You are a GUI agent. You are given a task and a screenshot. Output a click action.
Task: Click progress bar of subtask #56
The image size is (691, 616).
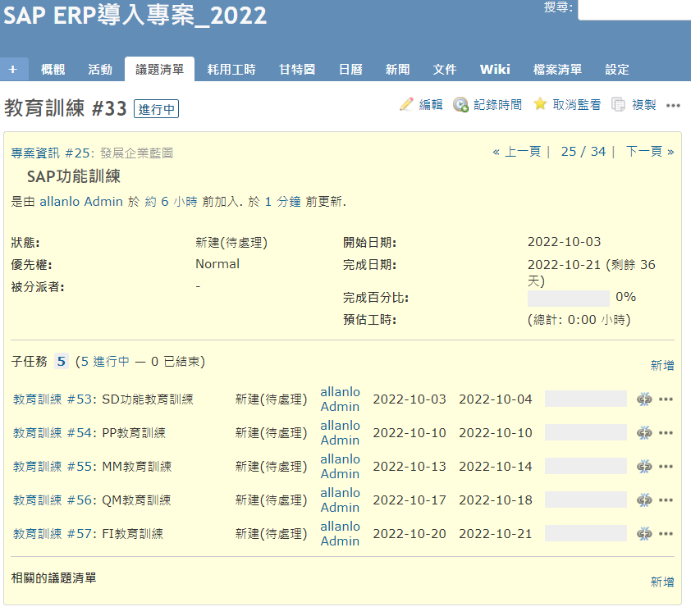coord(586,500)
